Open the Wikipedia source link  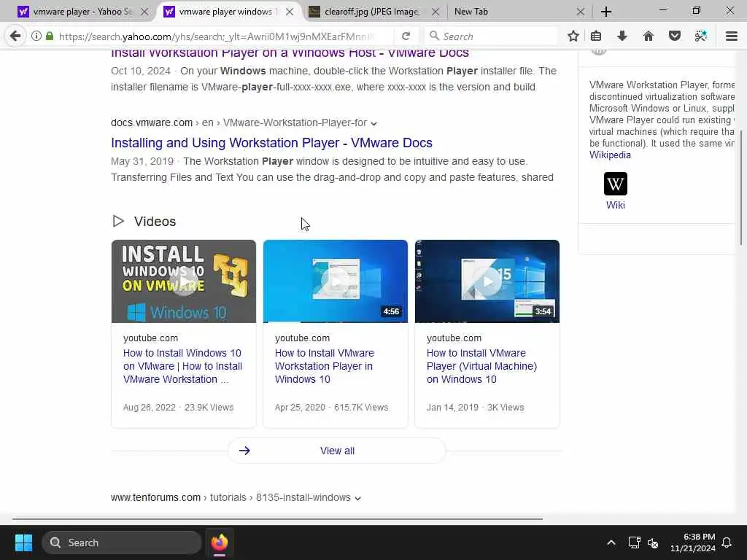pyautogui.click(x=610, y=155)
